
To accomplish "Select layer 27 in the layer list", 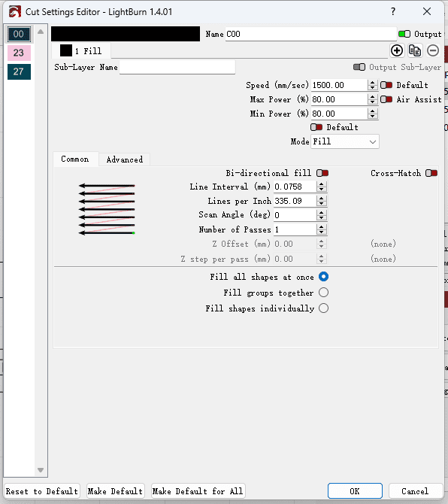I will point(19,71).
